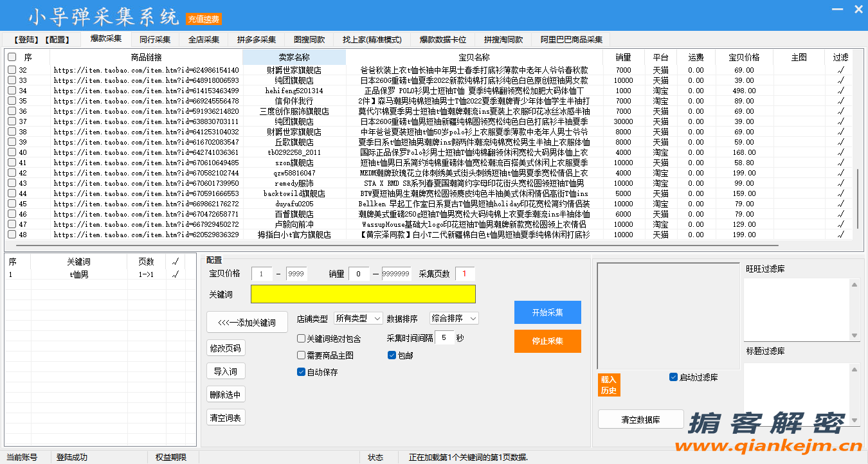
Task: Open the 全店采集 tab
Action: pos(204,39)
